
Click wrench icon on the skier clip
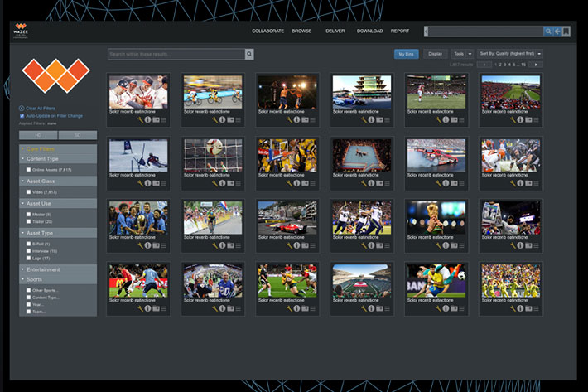pyautogui.click(x=140, y=183)
